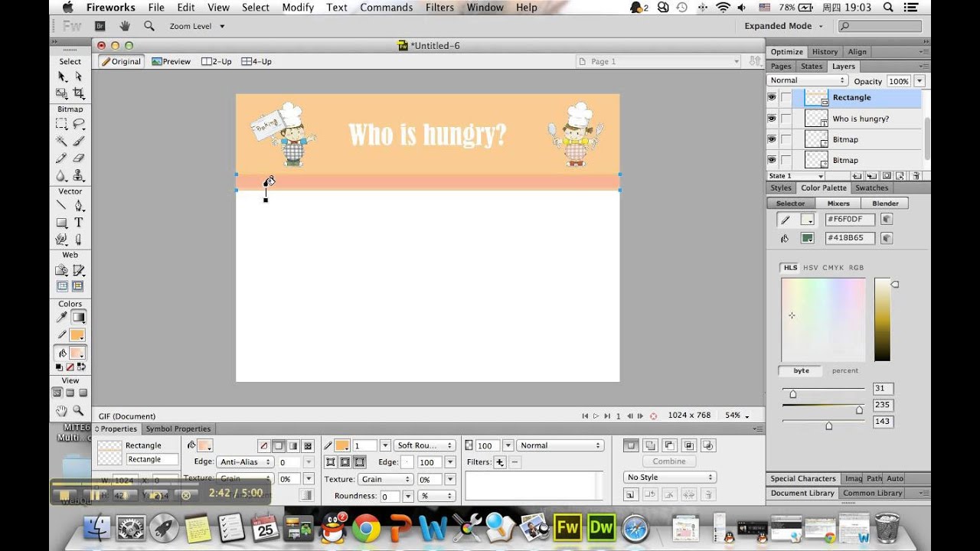Select the Marquee tool
Screen dimensions: 980x551
click(x=62, y=124)
